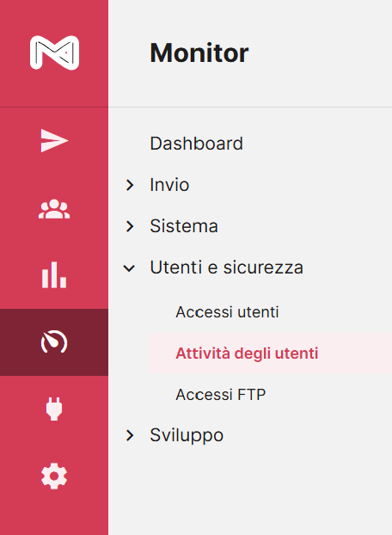
Task: Open the contacts people group icon
Action: point(54,209)
